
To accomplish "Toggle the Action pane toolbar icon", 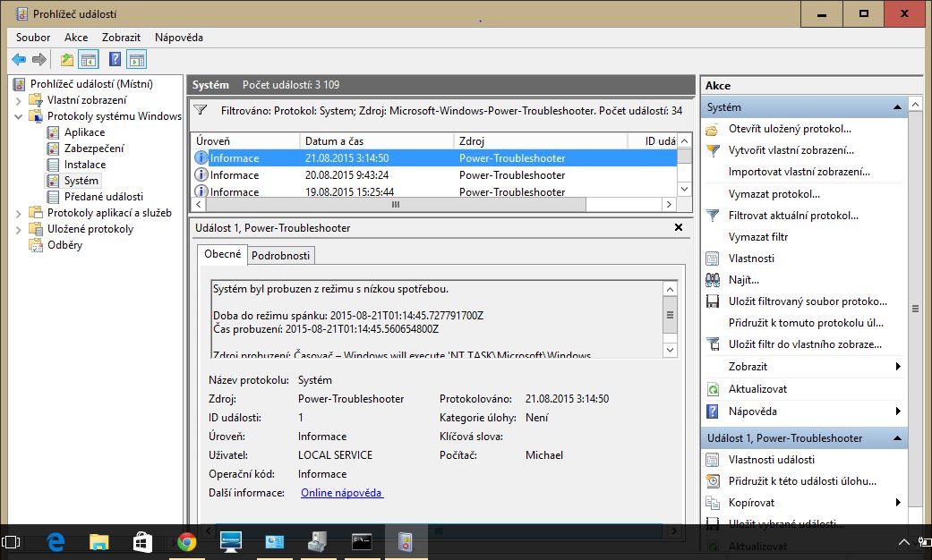I will tap(136, 60).
